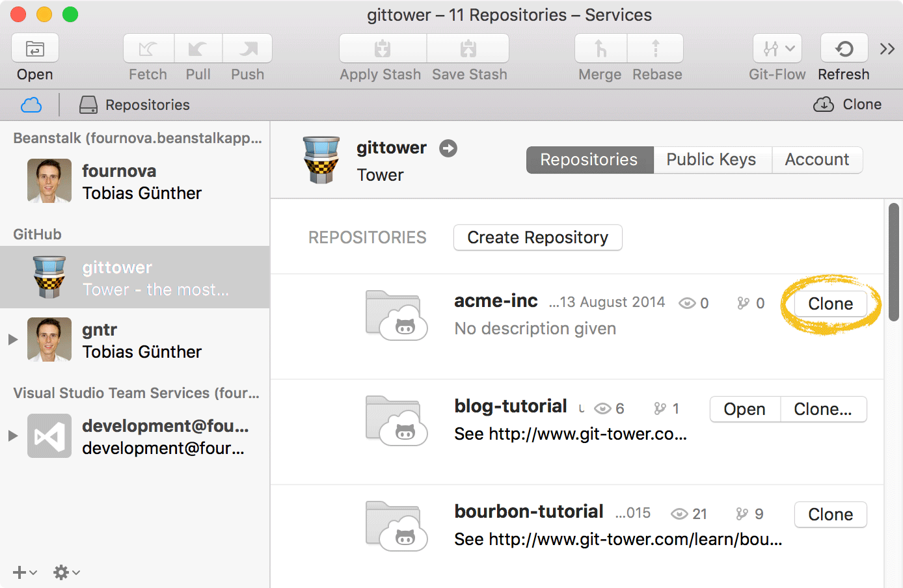
Task: Click the Merge toolbar icon
Action: (x=600, y=49)
